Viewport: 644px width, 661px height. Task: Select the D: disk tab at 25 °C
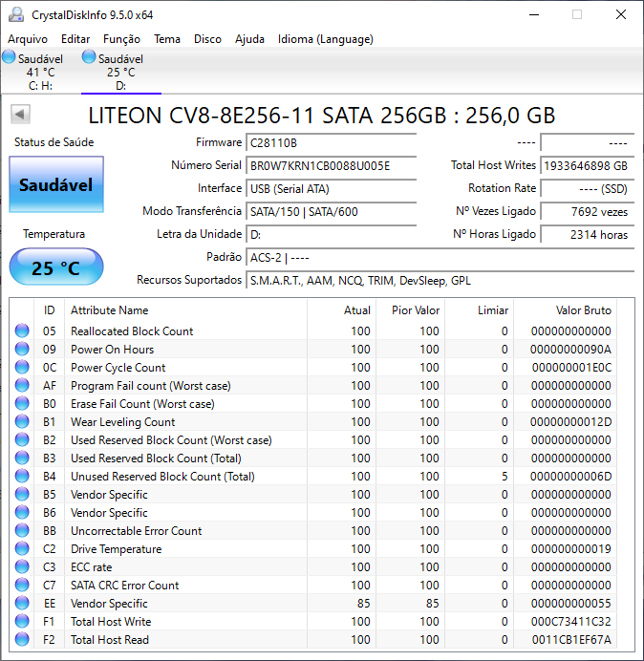[120, 72]
